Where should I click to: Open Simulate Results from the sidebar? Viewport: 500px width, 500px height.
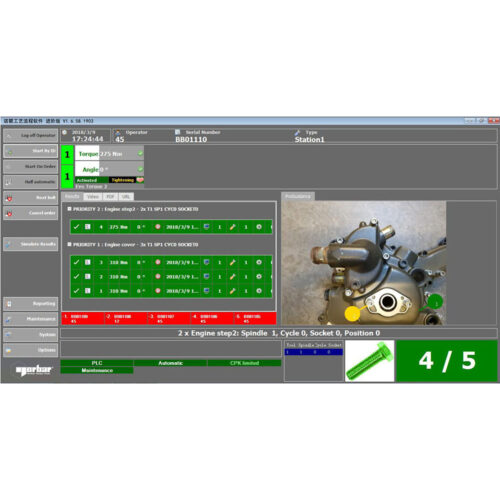click(31, 244)
